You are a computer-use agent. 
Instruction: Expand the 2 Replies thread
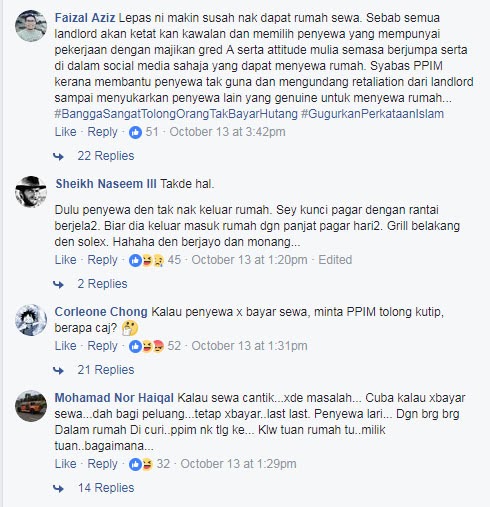102,284
